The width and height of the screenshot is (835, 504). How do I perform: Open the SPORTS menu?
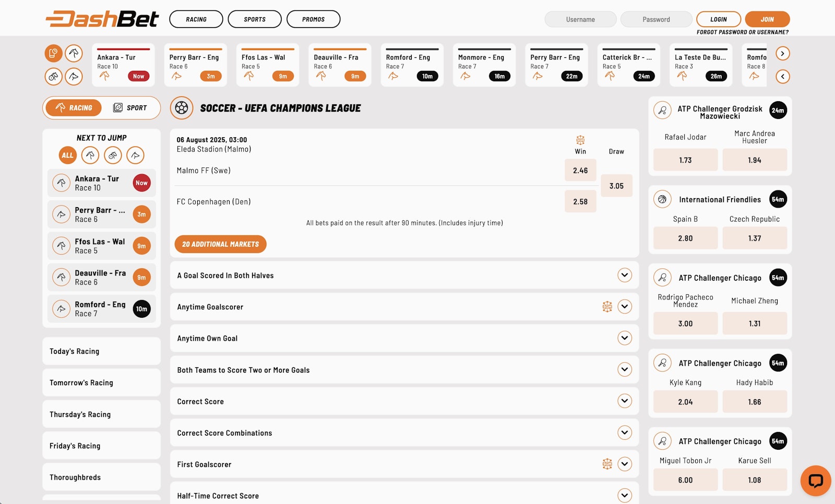(254, 19)
